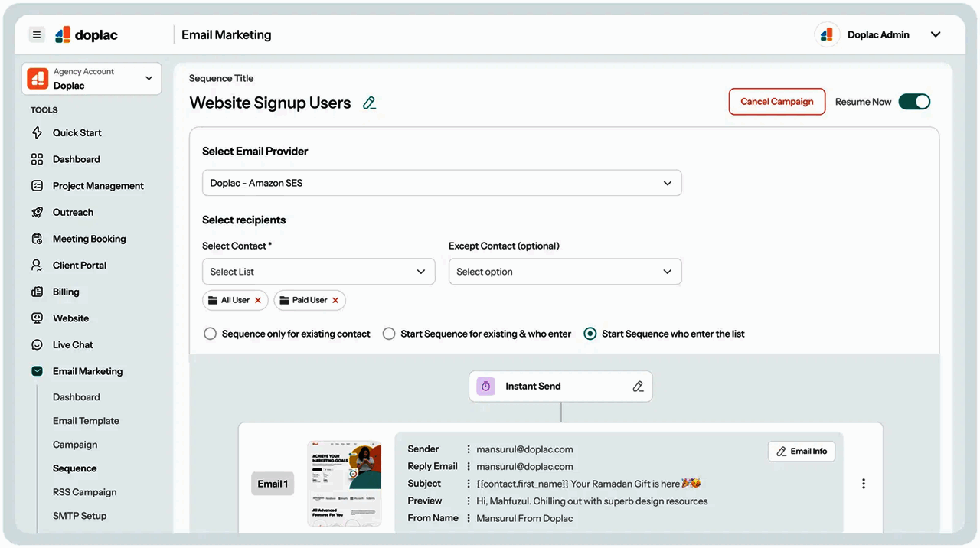The height and width of the screenshot is (548, 980).
Task: Edit sequence title with pencil icon
Action: 370,103
